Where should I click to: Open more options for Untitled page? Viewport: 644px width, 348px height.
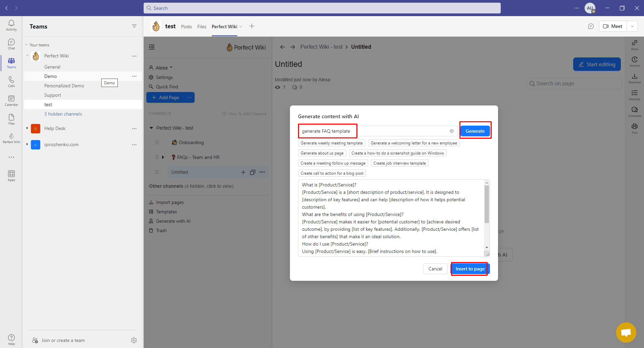262,172
